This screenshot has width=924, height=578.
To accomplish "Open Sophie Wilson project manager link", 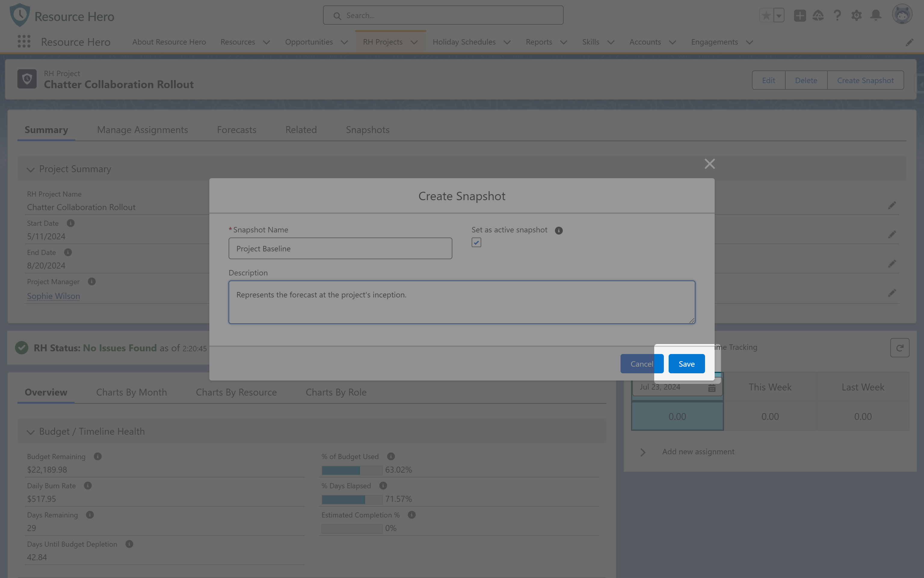I will coord(54,296).
